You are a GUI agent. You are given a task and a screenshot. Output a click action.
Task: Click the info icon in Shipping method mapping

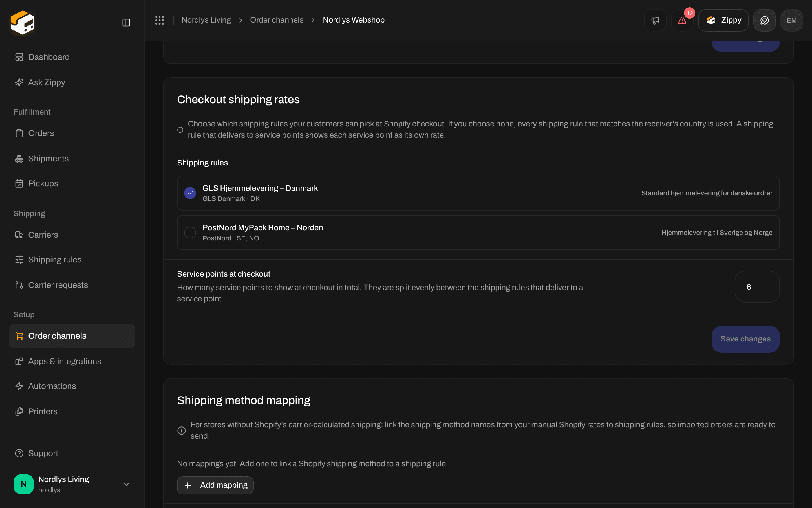[x=182, y=430]
